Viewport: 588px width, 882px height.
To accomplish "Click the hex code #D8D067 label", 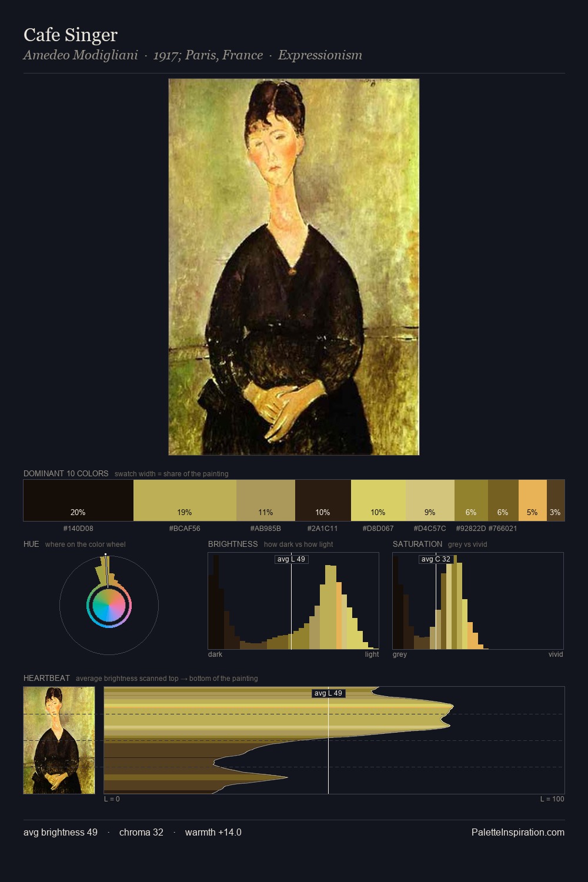I will coord(378,529).
